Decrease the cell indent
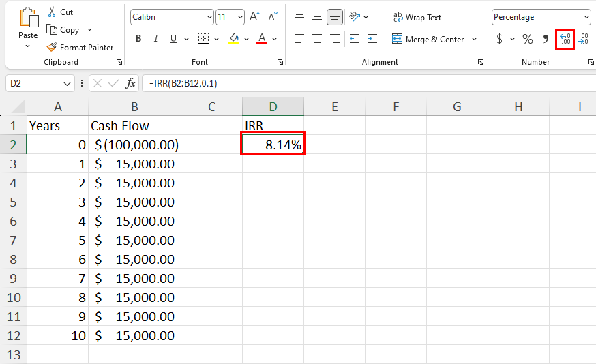Screen dimensions: 596x364 [355, 38]
